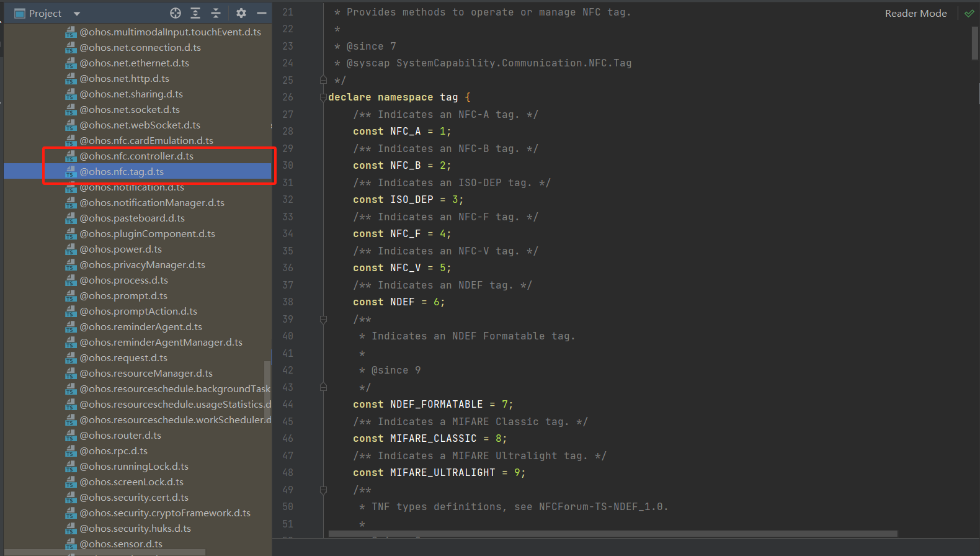Click the editor horizontal scrollbar
980x556 pixels.
pyautogui.click(x=613, y=534)
